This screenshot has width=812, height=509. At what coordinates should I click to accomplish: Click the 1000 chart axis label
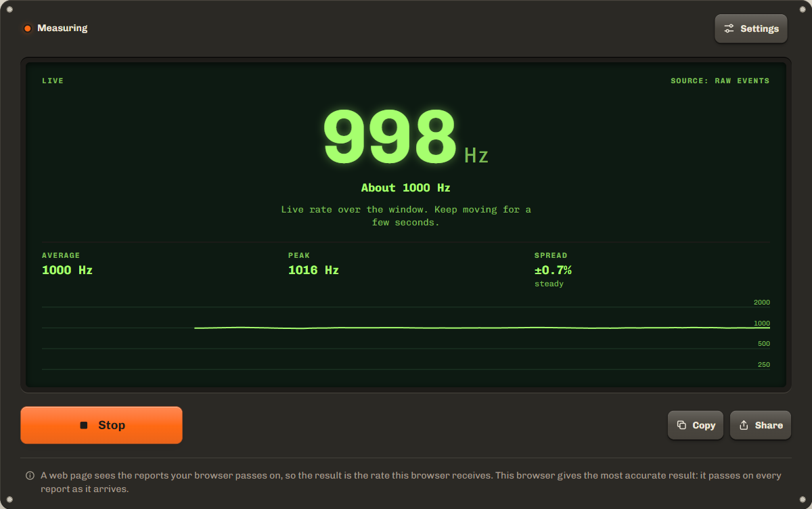point(762,323)
